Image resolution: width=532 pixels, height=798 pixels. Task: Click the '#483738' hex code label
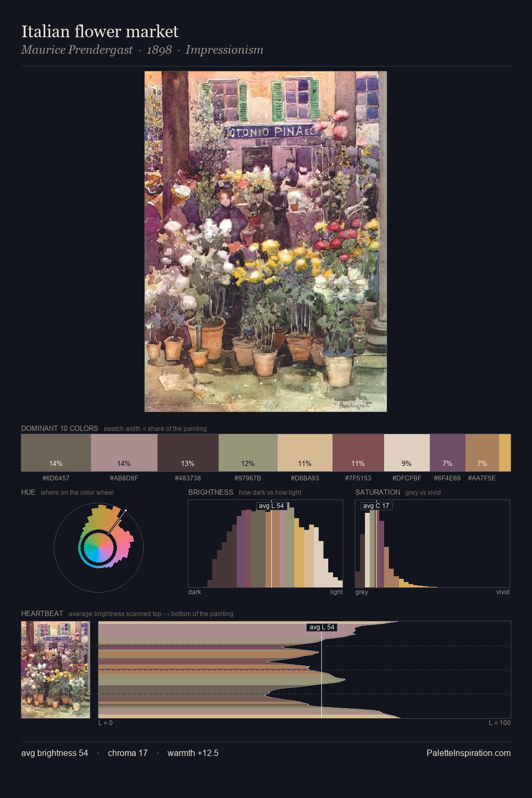pos(188,478)
